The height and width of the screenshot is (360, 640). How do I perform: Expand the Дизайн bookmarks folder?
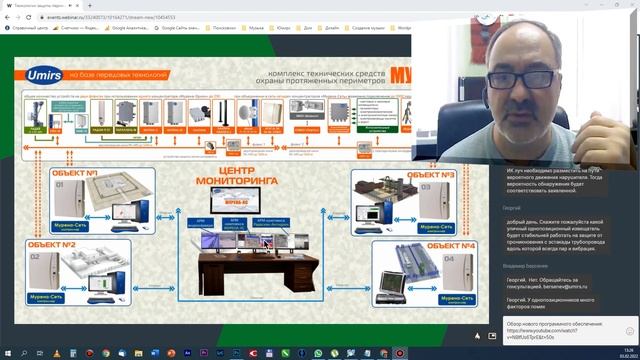[x=329, y=28]
